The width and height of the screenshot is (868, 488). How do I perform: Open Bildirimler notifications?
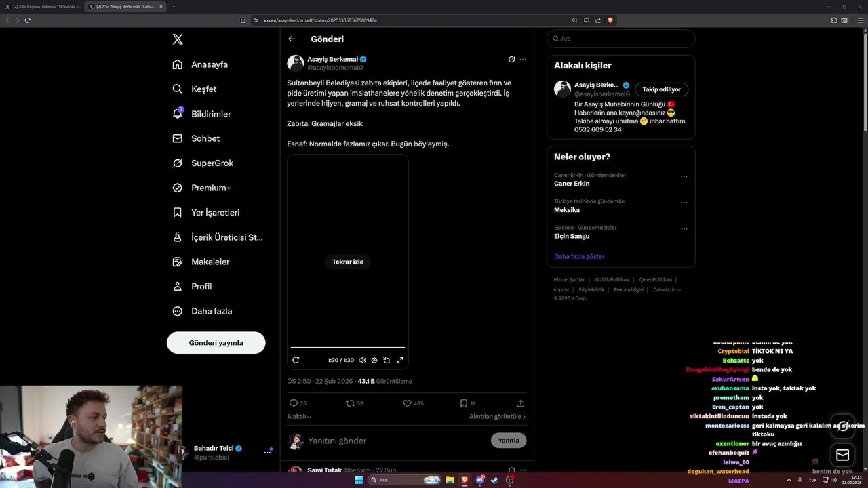(x=201, y=114)
